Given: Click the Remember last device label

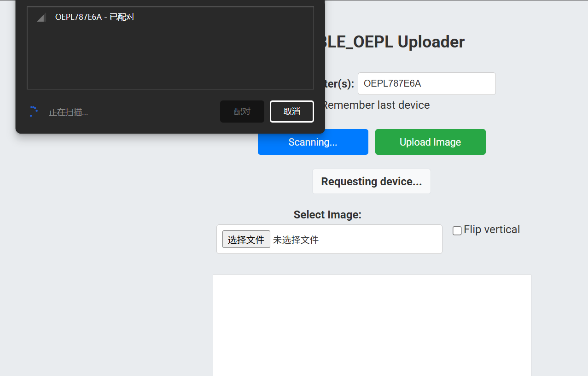Looking at the screenshot, I should [376, 105].
